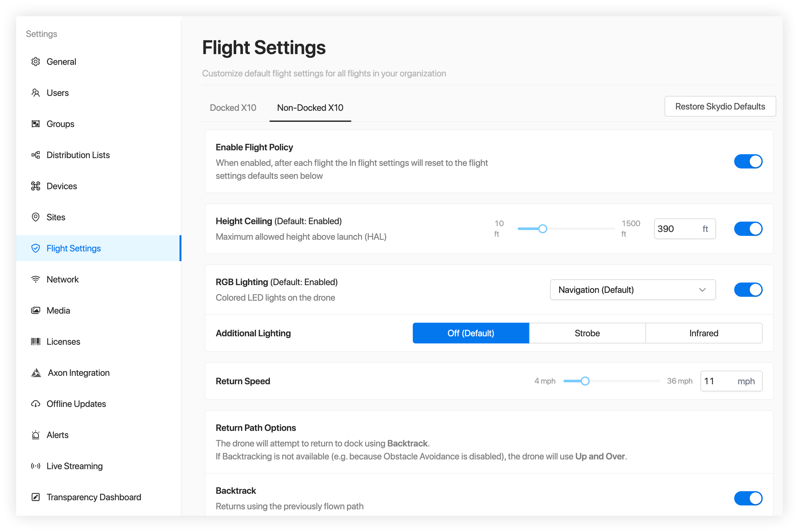
Task: Click the Return Speed slider handle
Action: 585,381
